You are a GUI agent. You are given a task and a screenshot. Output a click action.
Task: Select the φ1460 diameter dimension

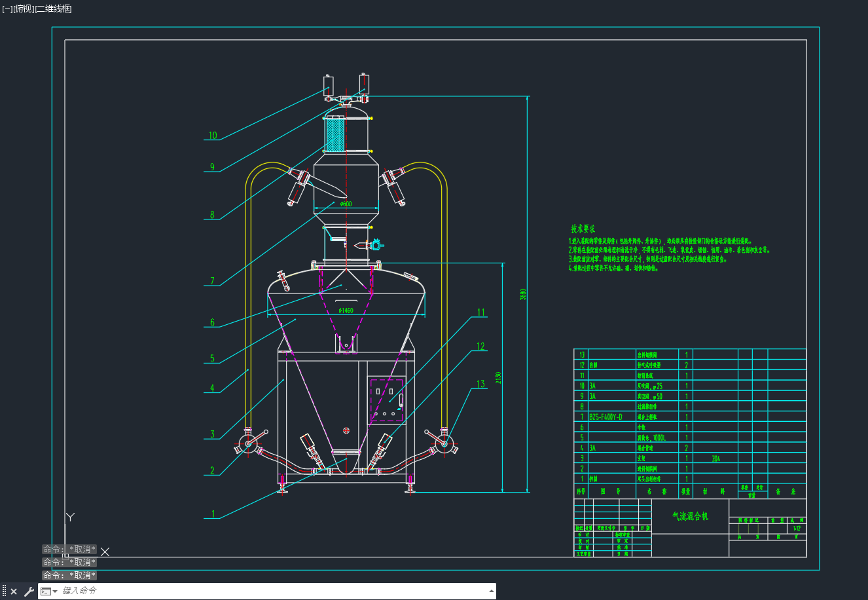(x=346, y=310)
